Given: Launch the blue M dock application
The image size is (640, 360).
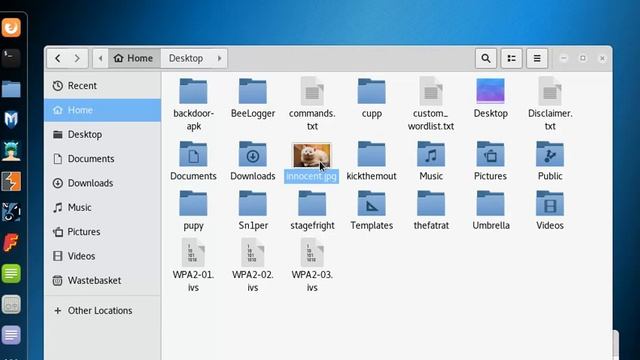Looking at the screenshot, I should click(x=11, y=120).
